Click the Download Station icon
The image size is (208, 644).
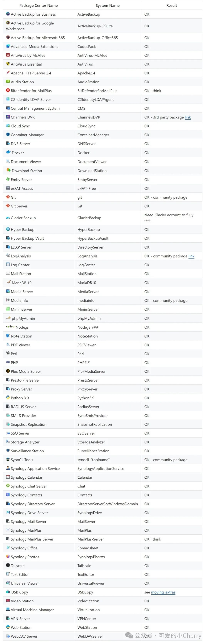click(x=8, y=170)
